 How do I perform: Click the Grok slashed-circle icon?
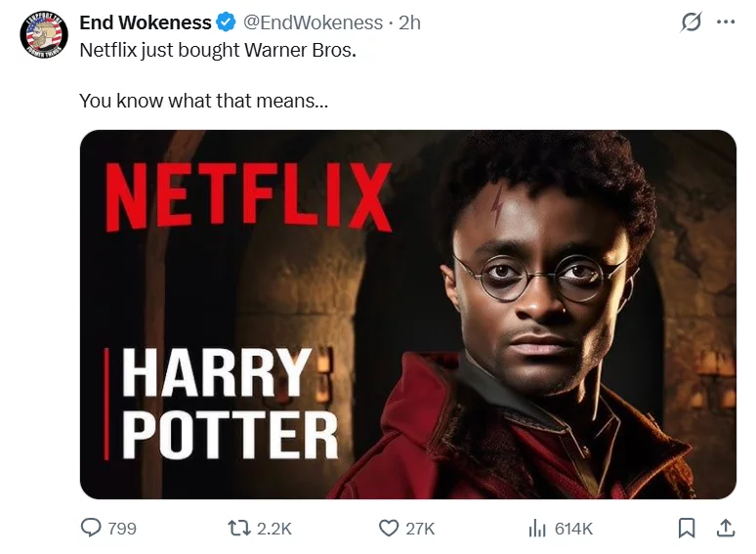click(691, 22)
